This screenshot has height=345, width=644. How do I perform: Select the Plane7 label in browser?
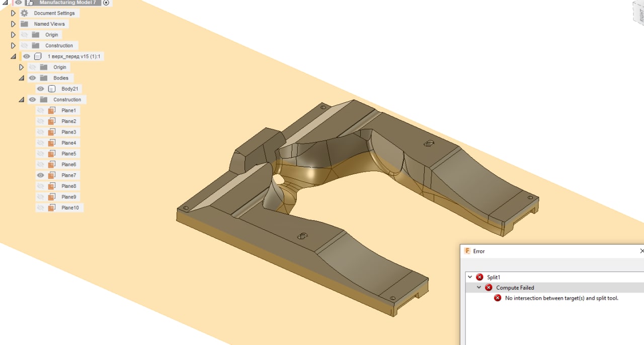click(69, 175)
